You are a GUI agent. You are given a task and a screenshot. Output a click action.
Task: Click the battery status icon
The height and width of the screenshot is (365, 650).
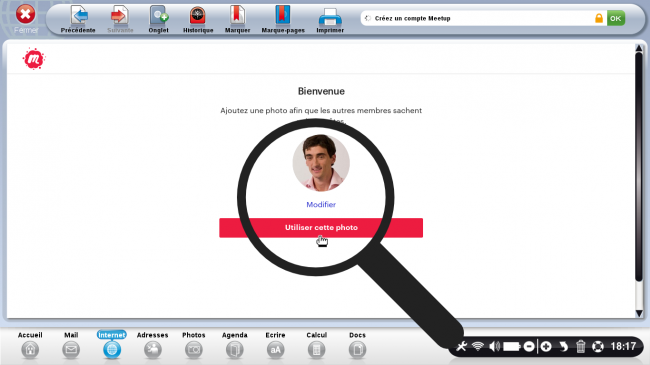tap(512, 346)
